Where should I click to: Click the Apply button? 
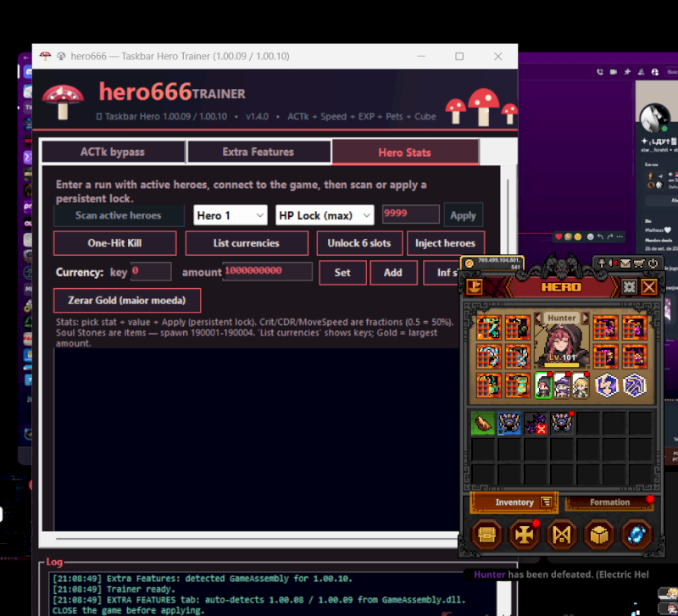tap(463, 215)
